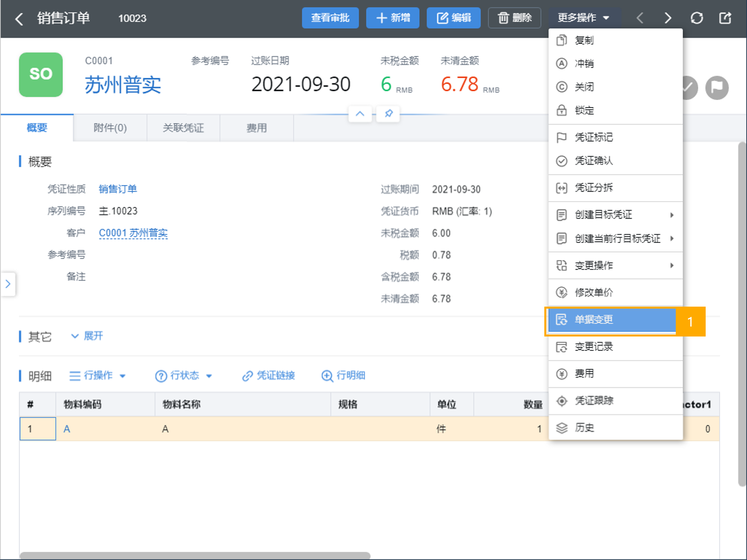This screenshot has width=747, height=560.
Task: Open the C0001 苏州普实 customer link
Action: [x=133, y=233]
